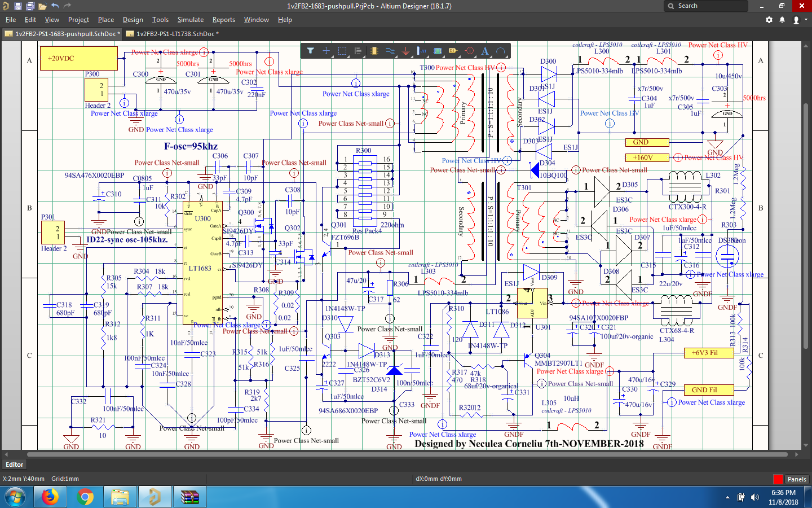The width and height of the screenshot is (812, 508).
Task: Open the Reports menu
Action: pos(224,20)
